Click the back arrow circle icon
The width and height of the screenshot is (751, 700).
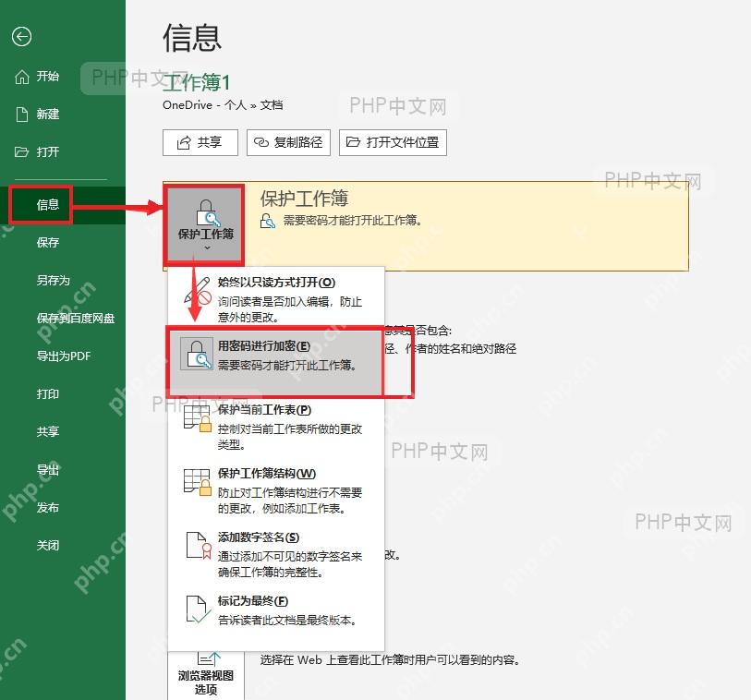[x=21, y=37]
